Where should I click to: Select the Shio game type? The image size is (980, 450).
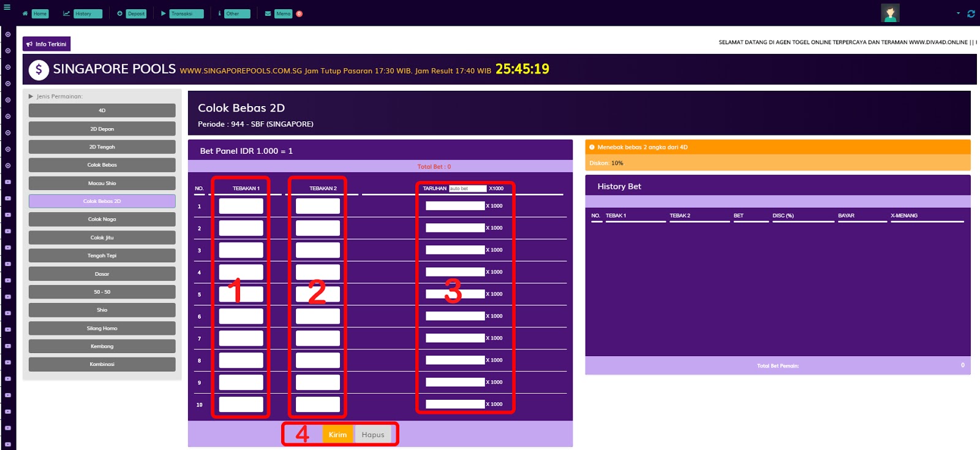click(x=102, y=310)
